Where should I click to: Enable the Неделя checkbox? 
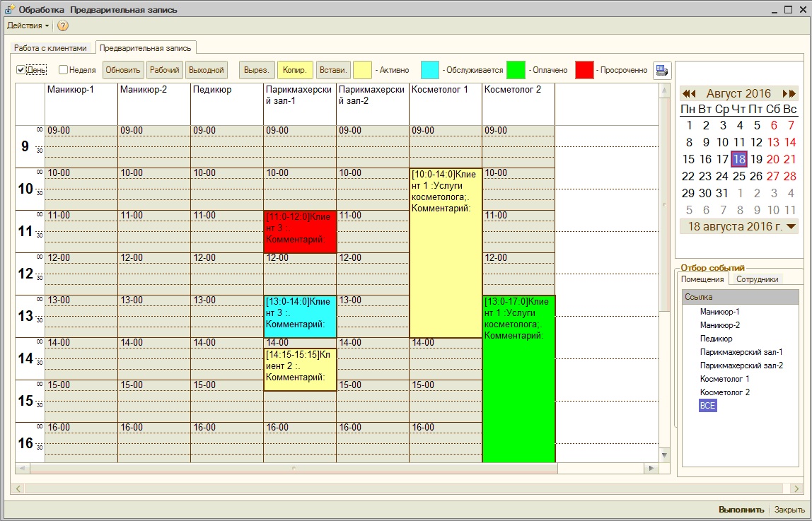coord(64,70)
